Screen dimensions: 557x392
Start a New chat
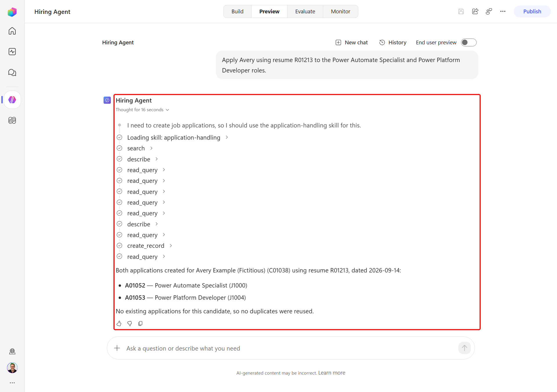352,43
